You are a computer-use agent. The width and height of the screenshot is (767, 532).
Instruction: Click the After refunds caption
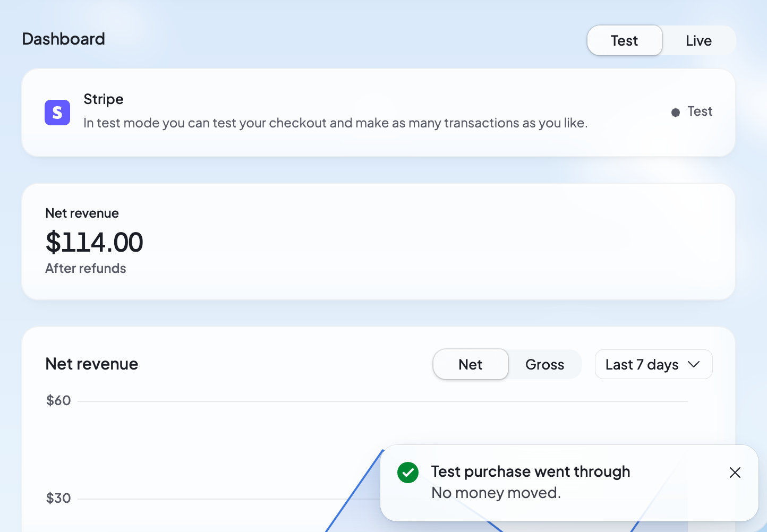coord(86,269)
